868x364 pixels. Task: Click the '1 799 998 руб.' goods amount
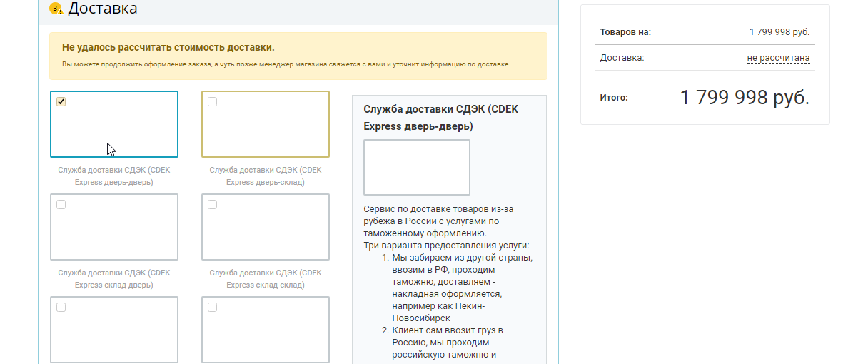[779, 32]
